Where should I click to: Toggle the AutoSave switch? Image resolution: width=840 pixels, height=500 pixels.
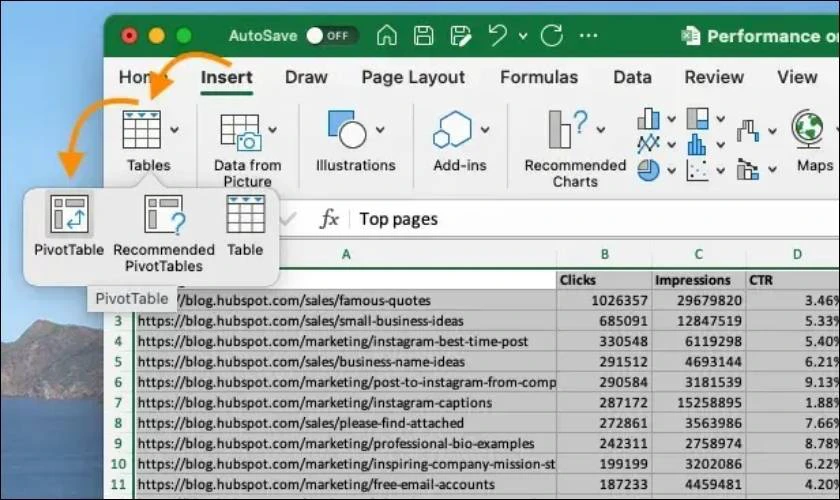(332, 36)
